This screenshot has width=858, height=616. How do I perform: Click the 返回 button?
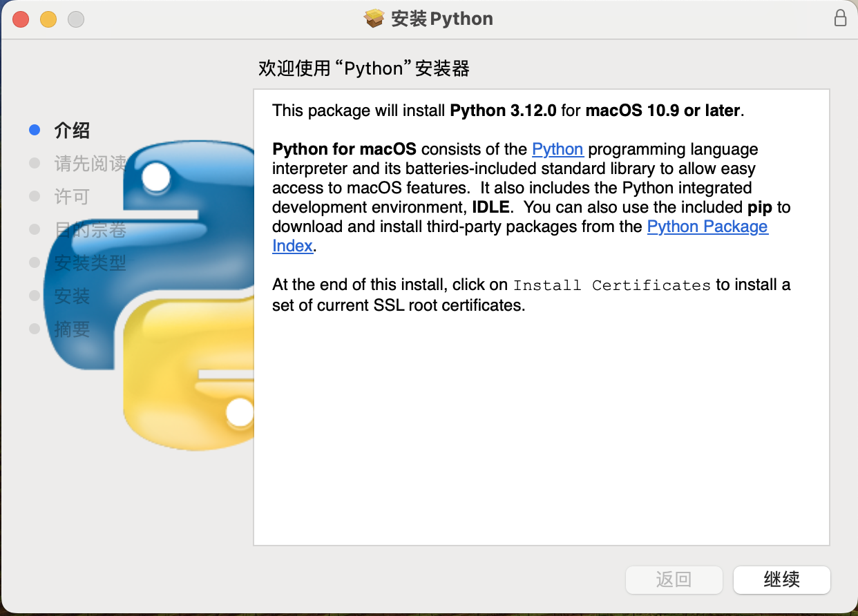[x=674, y=580]
